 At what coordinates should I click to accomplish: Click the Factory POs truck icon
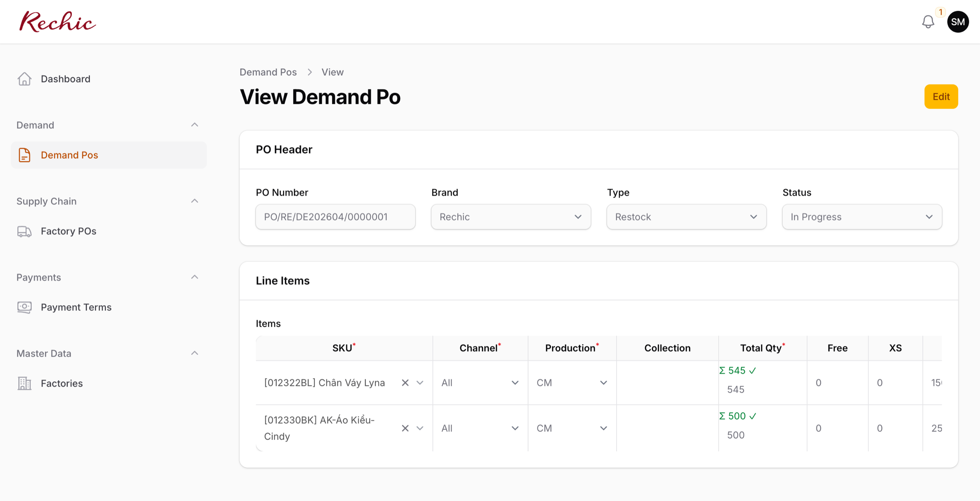tap(24, 231)
